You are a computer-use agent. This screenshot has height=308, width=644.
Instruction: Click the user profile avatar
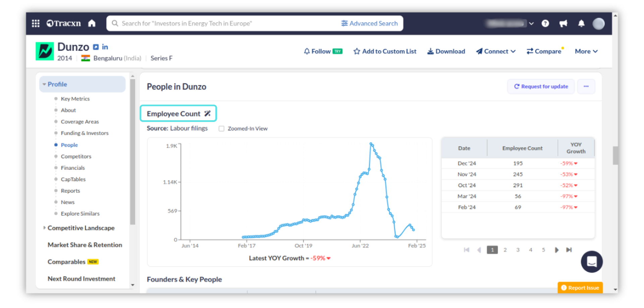[598, 24]
